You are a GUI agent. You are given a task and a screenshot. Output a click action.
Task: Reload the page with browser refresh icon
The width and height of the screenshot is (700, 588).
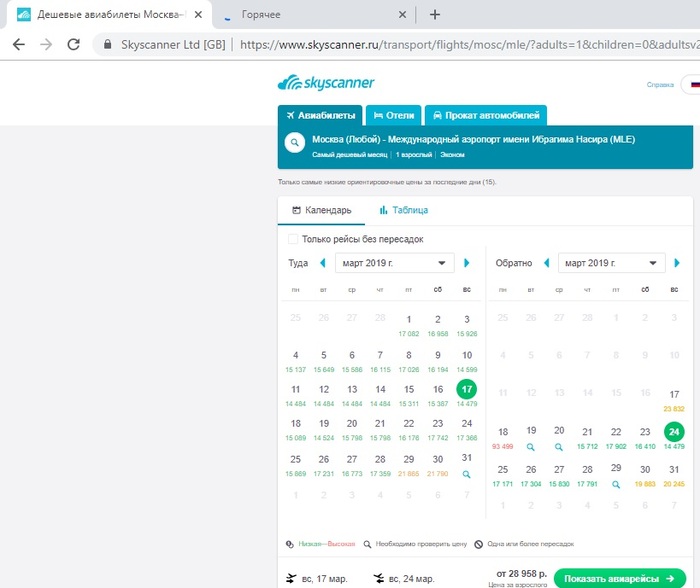(73, 45)
